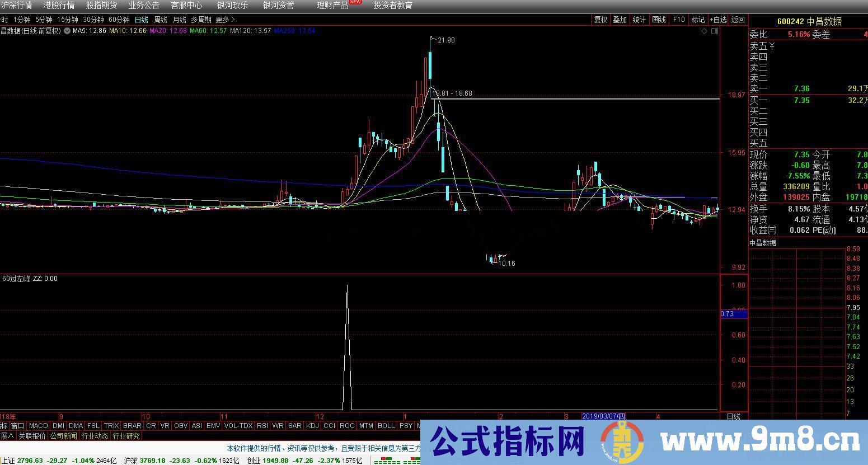This screenshot has height=465, width=868.
Task: Open the 多周期 multi-period view
Action: (201, 20)
